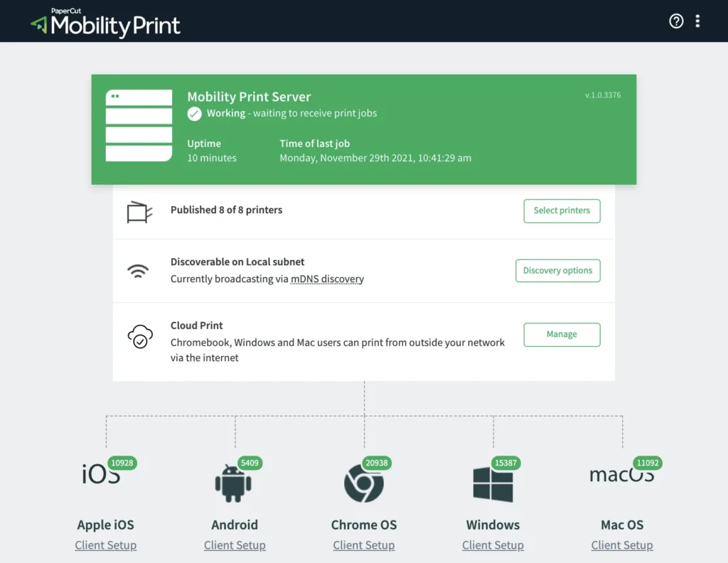Click the 20938 badge on Chrome OS
This screenshot has width=728, height=563.
377,463
